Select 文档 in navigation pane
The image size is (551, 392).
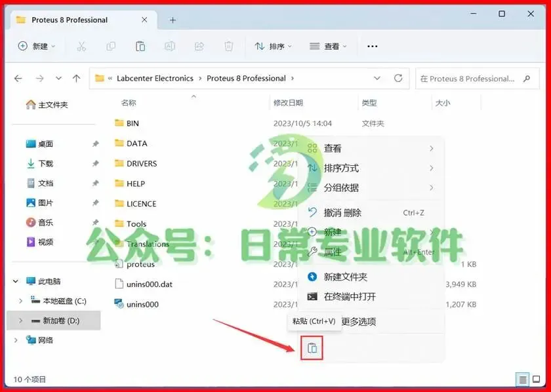[40, 183]
